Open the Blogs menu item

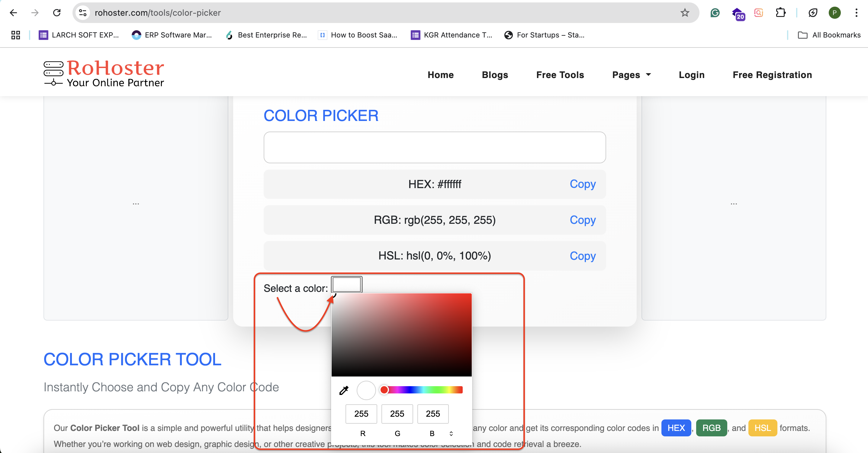(x=495, y=75)
